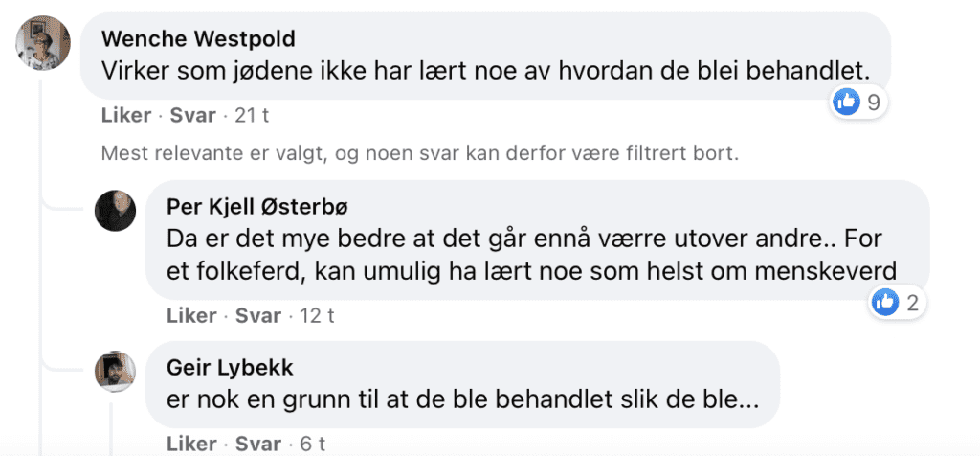
Task: Click Liker under Wenche Westpold's comment
Action: click(x=126, y=116)
